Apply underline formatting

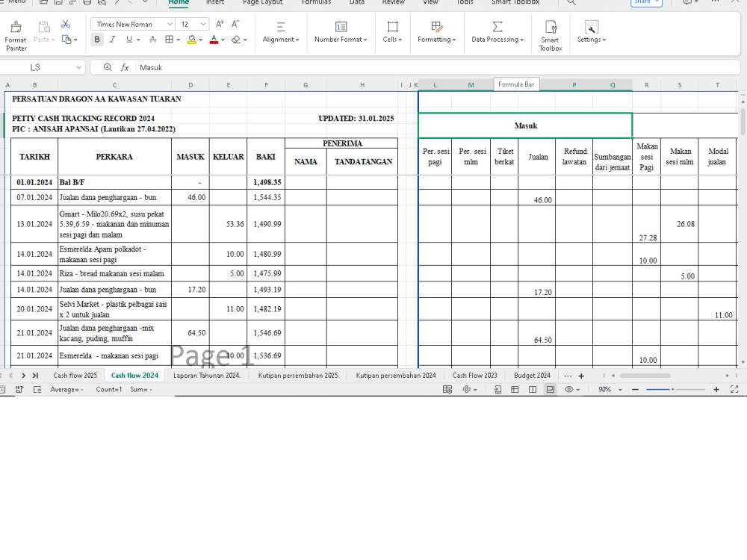pyautogui.click(x=129, y=40)
